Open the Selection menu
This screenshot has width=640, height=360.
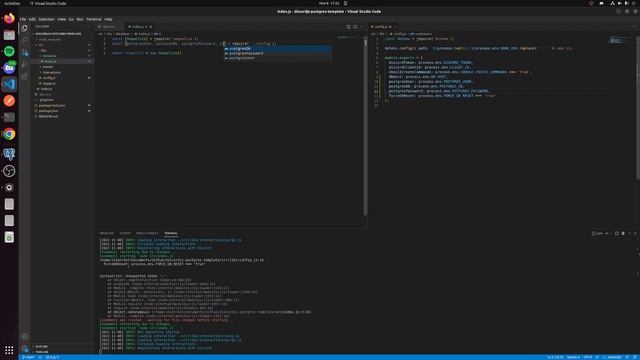click(47, 19)
